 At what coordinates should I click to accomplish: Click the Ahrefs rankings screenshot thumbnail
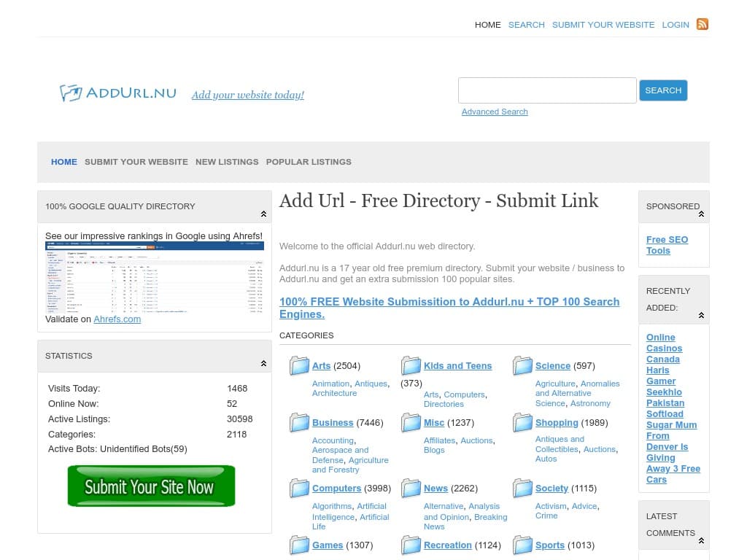[155, 277]
